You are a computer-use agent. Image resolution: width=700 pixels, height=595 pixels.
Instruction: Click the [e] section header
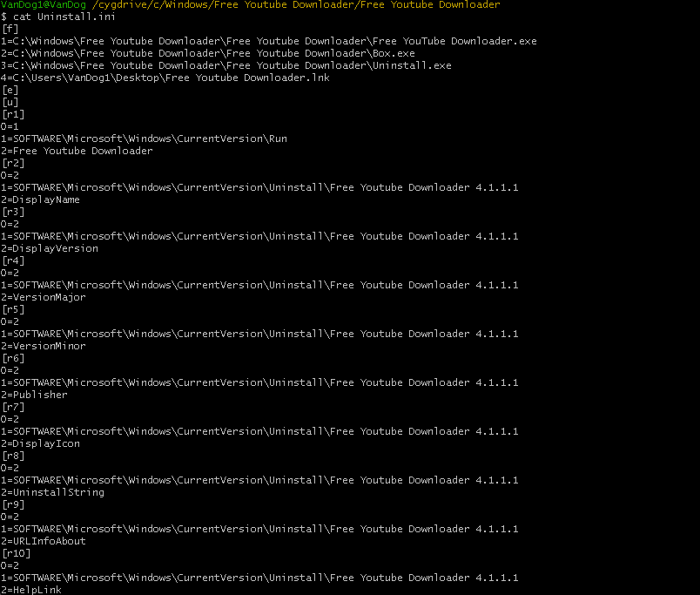[x=10, y=90]
